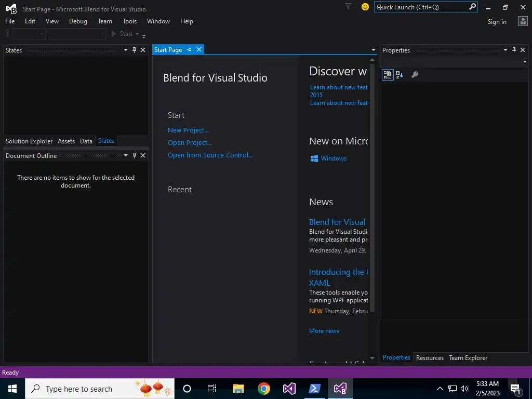The width and height of the screenshot is (532, 399).
Task: Close the States panel
Action: [x=143, y=50]
